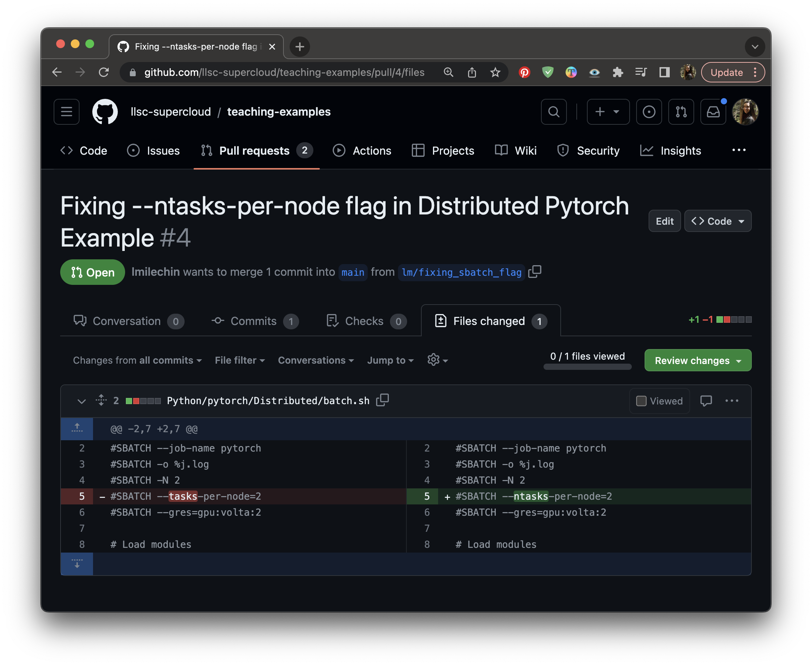Screen dimensions: 812x666
Task: Switch to the Conversation tab
Action: point(128,321)
